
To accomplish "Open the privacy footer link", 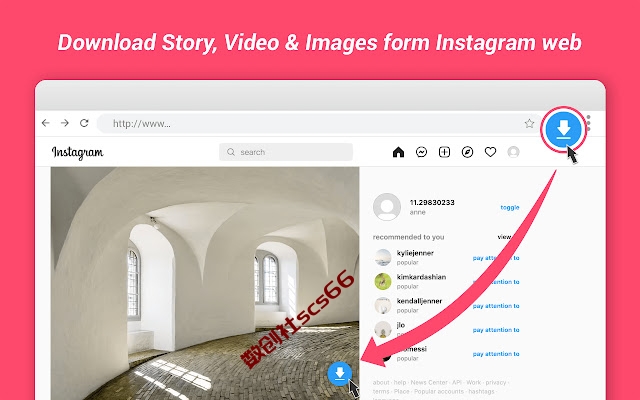I will 496,382.
